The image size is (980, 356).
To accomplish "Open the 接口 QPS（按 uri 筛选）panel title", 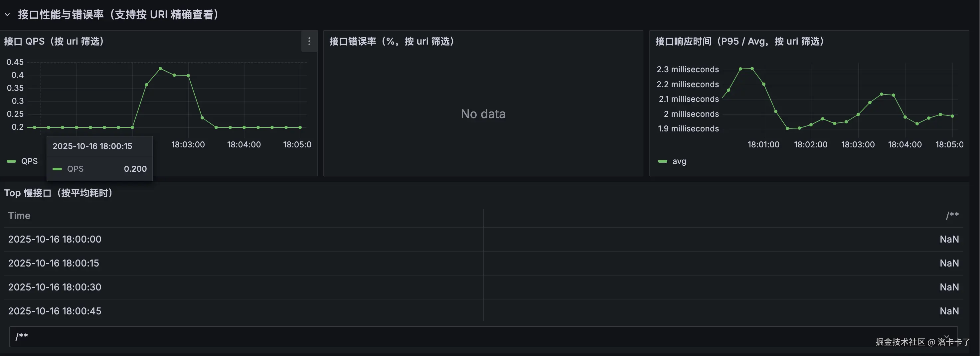I will tap(54, 41).
